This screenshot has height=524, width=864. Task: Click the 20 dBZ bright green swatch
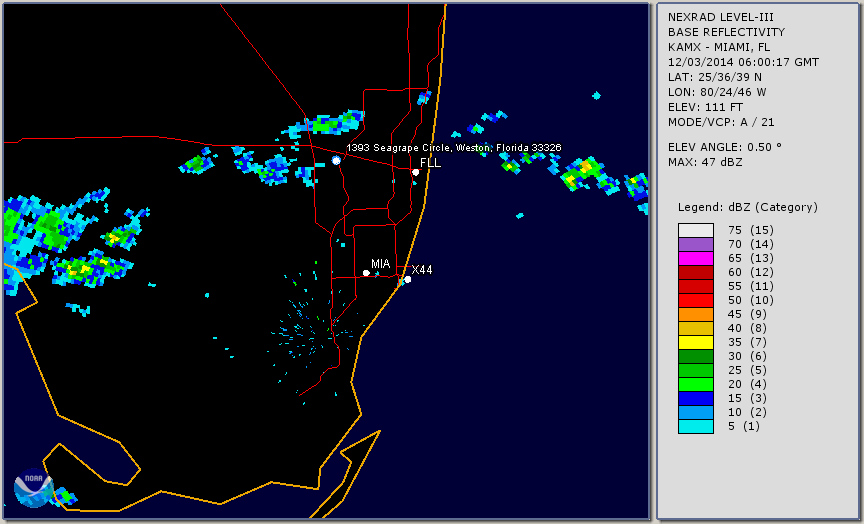[x=696, y=384]
